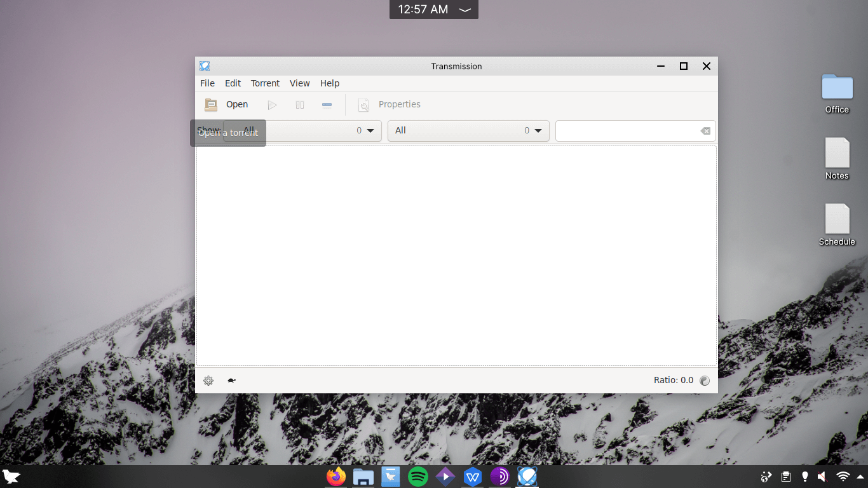Open the options gear in the status bar

click(208, 381)
